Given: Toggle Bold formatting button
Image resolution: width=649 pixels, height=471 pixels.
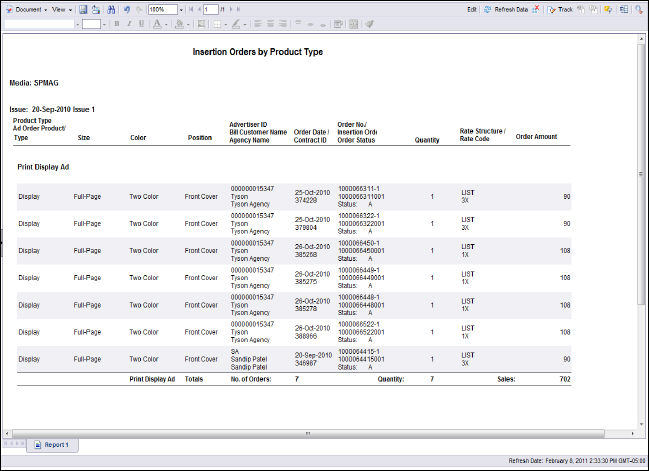Looking at the screenshot, I should [115, 23].
